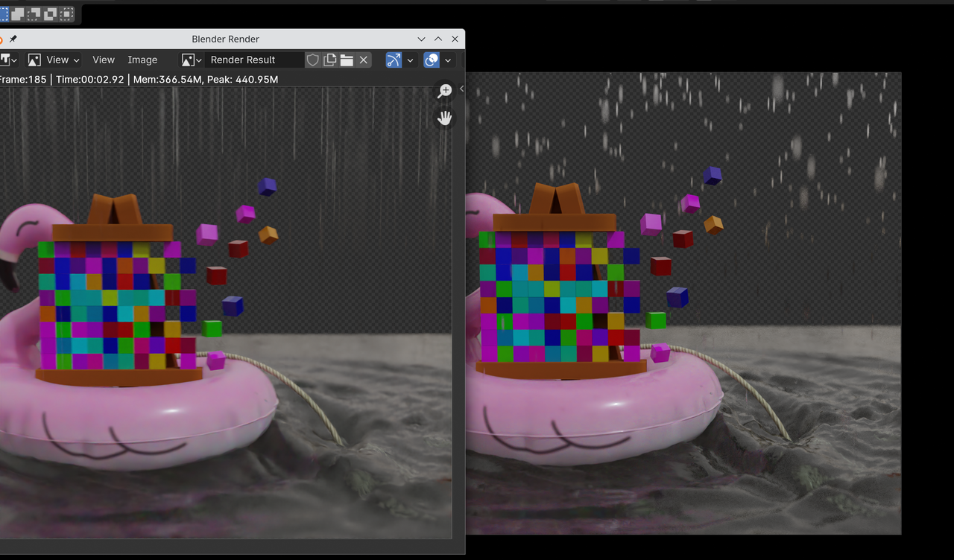The height and width of the screenshot is (560, 954).
Task: Browse linked images dropdown
Action: (192, 60)
